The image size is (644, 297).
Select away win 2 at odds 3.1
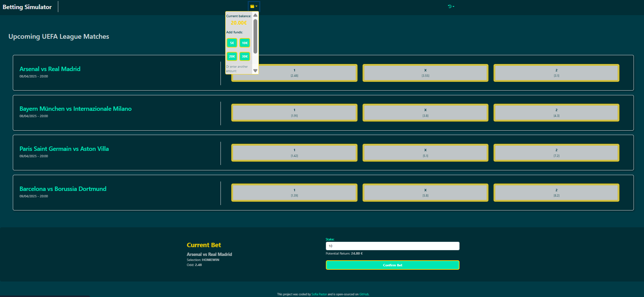pyautogui.click(x=556, y=73)
